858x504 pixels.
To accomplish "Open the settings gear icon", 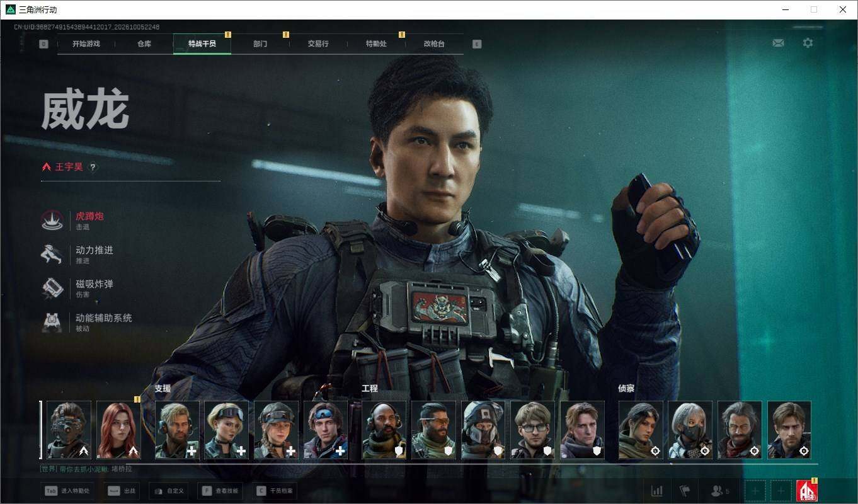I will [x=808, y=43].
